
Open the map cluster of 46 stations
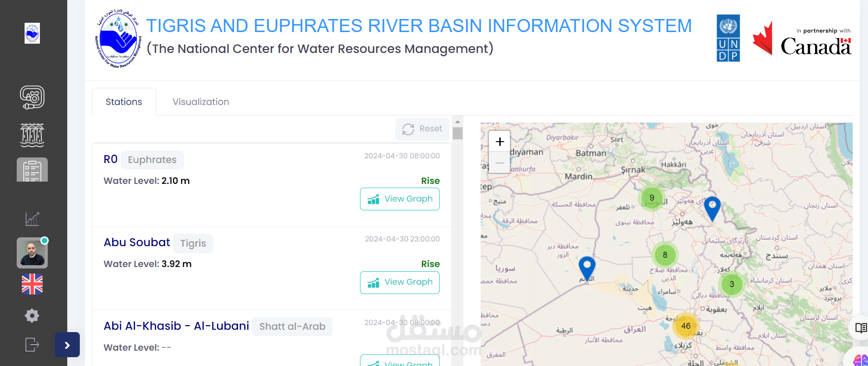point(686,326)
